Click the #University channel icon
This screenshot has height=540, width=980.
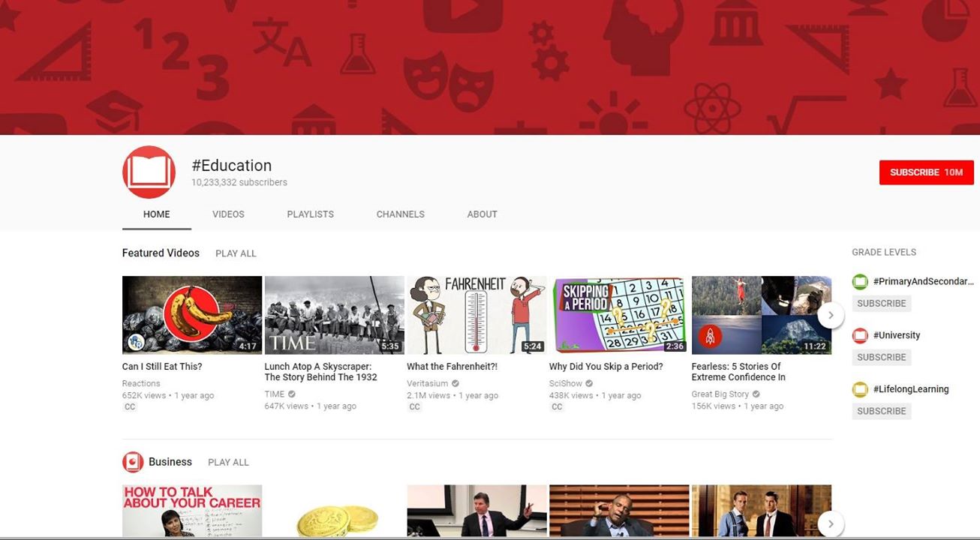click(x=860, y=335)
